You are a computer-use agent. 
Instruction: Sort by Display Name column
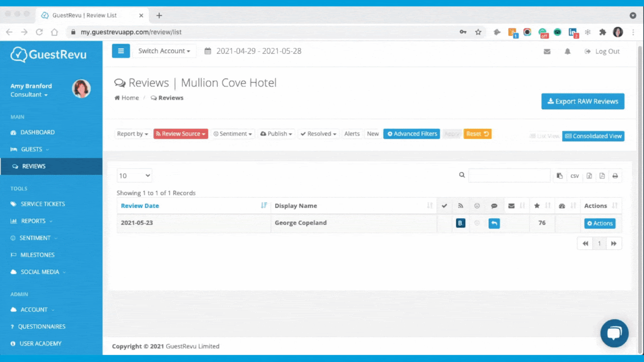point(353,206)
